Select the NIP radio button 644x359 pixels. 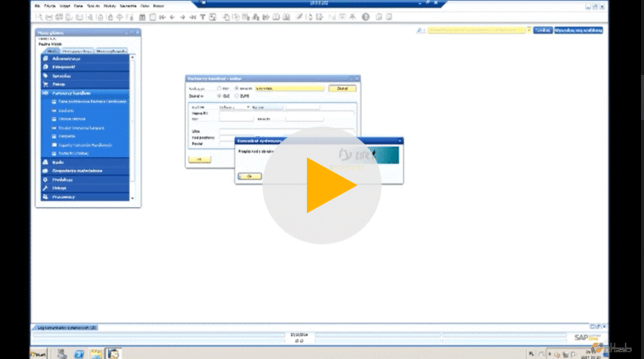tap(219, 88)
